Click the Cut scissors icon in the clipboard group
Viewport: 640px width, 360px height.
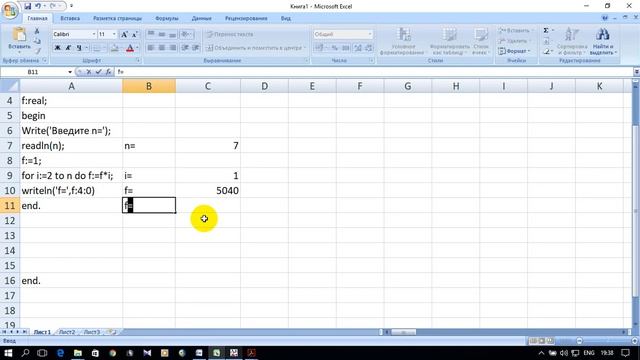(x=37, y=31)
